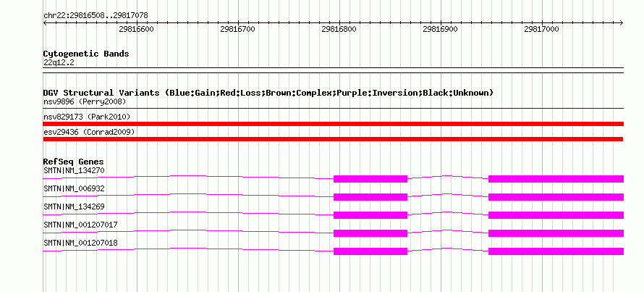Click ruler position 29817000
Screen dimensions: 644x292
(542, 29)
